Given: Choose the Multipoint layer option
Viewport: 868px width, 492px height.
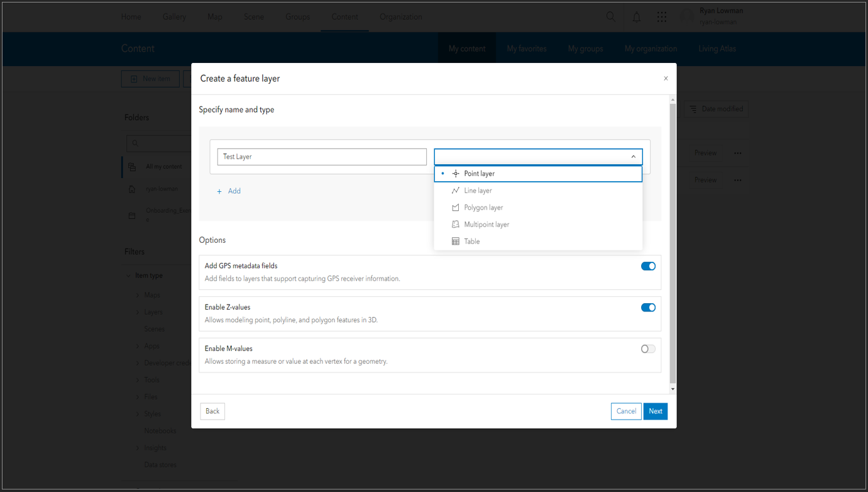Looking at the screenshot, I should coord(487,224).
